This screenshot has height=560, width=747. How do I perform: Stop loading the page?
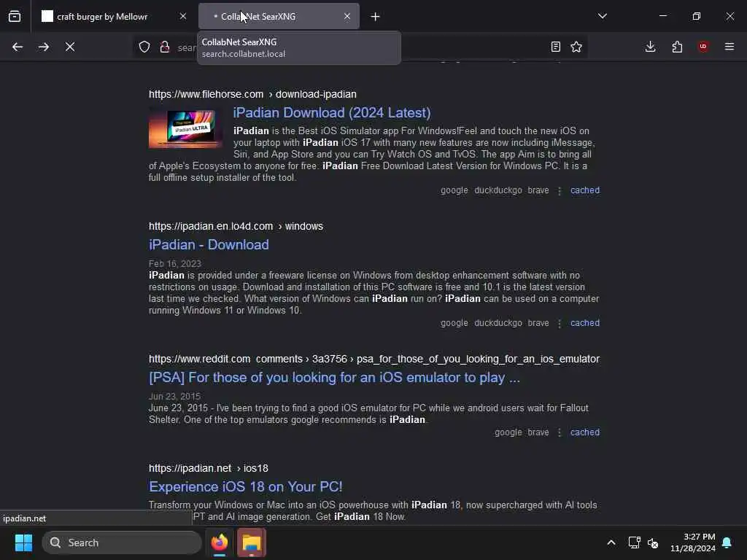pyautogui.click(x=70, y=47)
